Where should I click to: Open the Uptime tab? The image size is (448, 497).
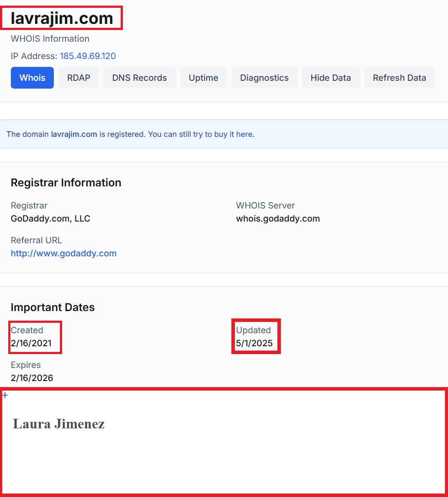click(203, 78)
